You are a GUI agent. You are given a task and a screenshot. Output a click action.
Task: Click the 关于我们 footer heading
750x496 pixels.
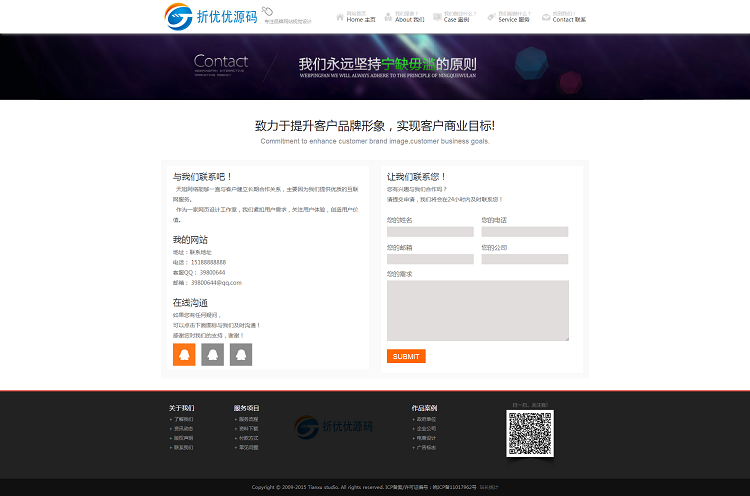click(x=182, y=408)
